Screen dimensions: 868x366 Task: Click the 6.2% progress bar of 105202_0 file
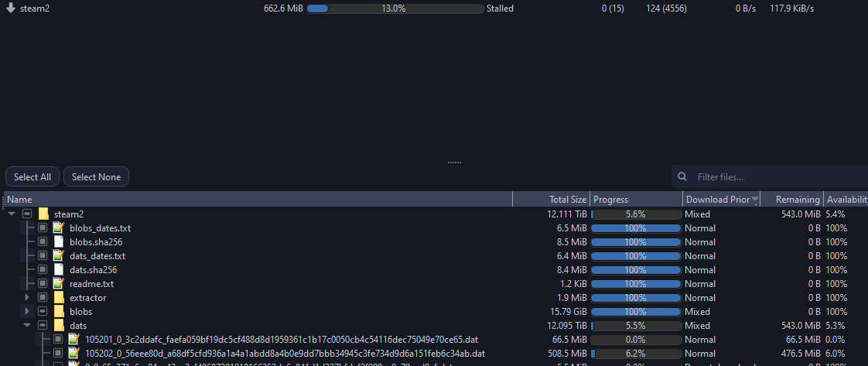[636, 354]
